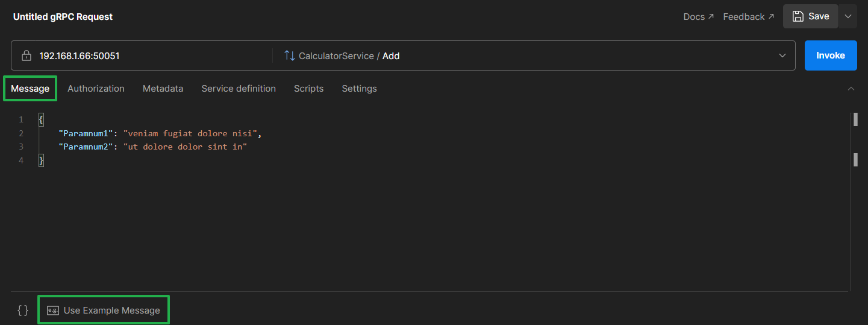Select the Service definition tab
Viewport: 868px width, 325px height.
[239, 89]
